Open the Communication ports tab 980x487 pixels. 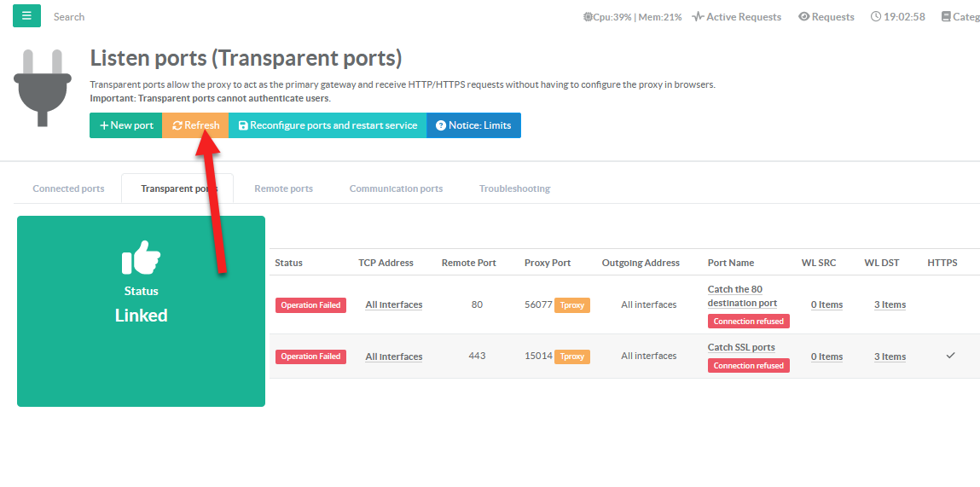396,188
